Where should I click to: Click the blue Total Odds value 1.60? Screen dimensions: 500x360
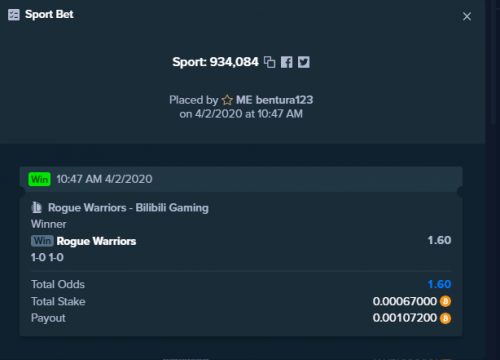(439, 284)
